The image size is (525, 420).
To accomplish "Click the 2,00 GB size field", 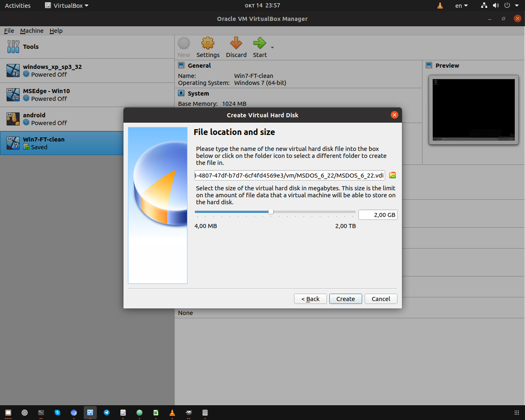I will pos(378,215).
